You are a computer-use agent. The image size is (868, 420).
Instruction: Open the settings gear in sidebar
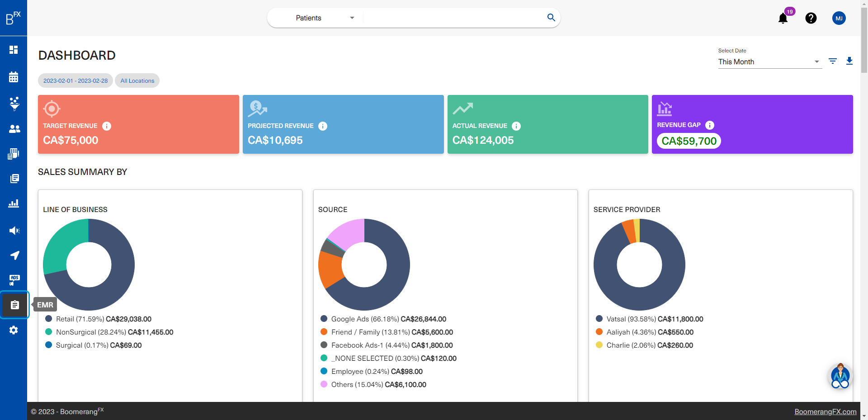(x=14, y=330)
